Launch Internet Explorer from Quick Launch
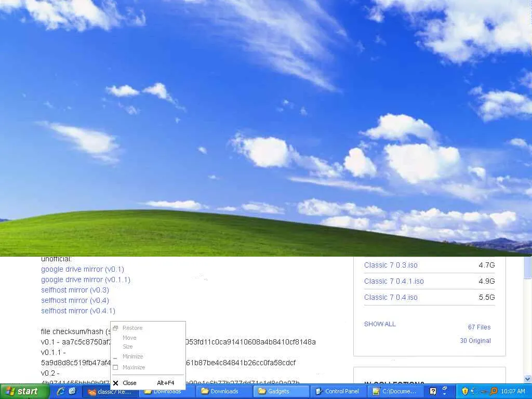This screenshot has height=399, width=532. point(61,391)
